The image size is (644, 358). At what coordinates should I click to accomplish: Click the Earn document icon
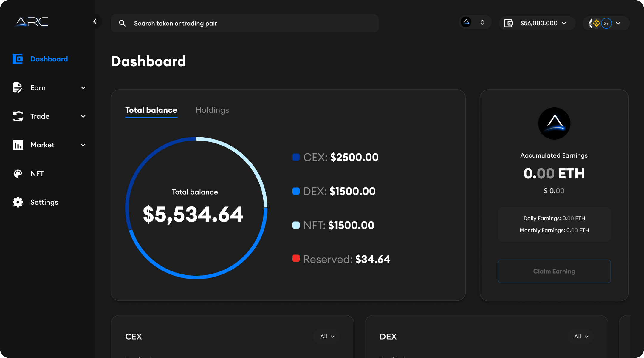tap(18, 88)
